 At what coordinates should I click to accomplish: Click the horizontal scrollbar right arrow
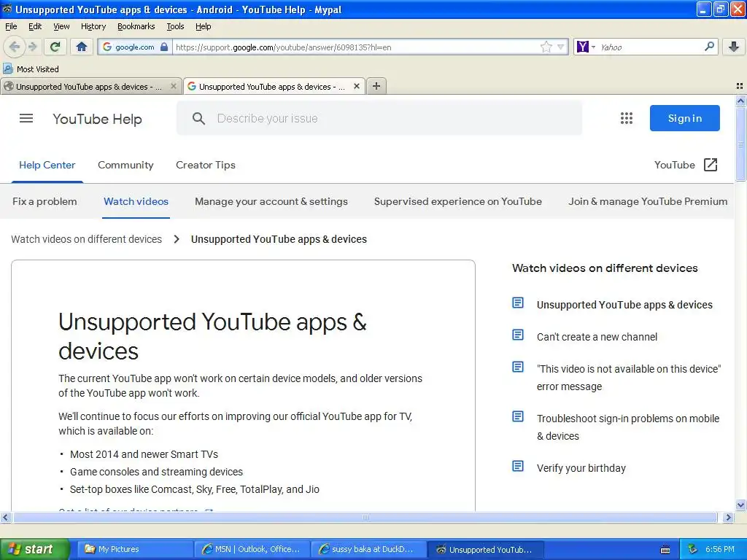728,517
